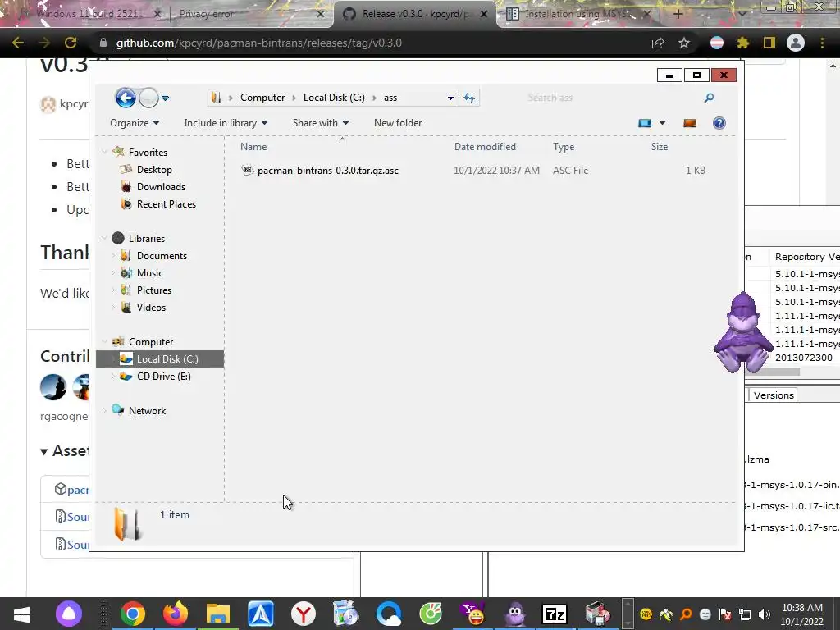The height and width of the screenshot is (630, 840).
Task: Launch Firefox from the taskbar
Action: [176, 614]
